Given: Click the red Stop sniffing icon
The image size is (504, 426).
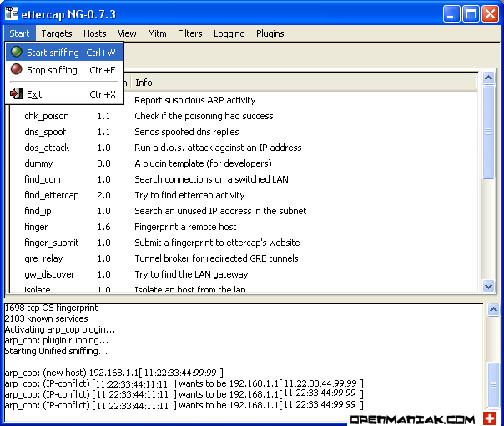Looking at the screenshot, I should point(17,69).
